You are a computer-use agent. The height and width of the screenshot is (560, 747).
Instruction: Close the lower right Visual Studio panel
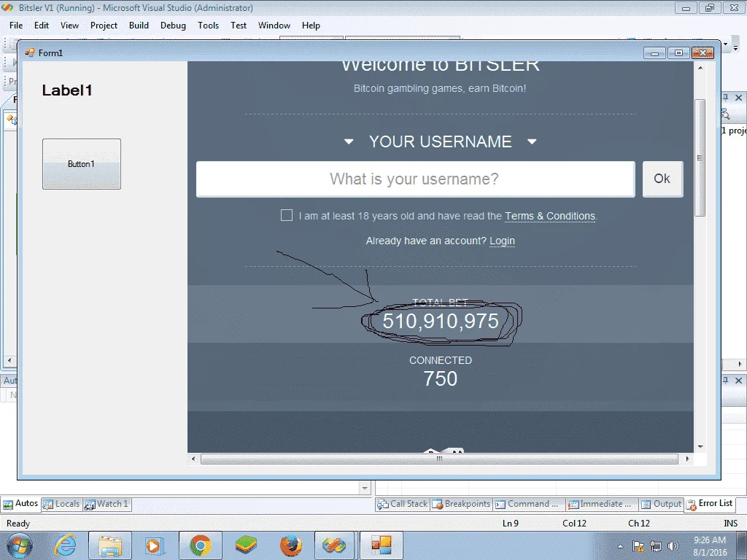tap(738, 381)
